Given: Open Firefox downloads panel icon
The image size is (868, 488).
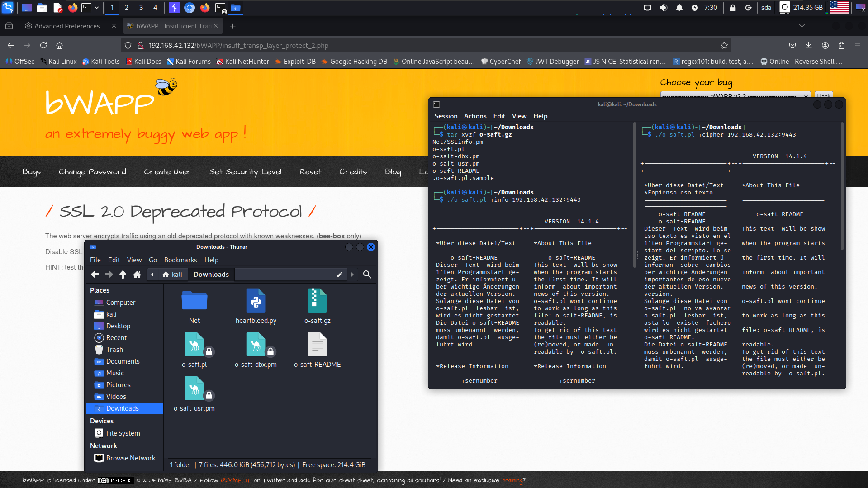Looking at the screenshot, I should click(808, 46).
